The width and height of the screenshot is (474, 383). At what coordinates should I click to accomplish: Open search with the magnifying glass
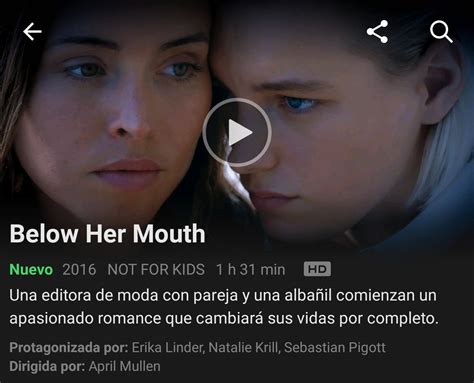(441, 32)
